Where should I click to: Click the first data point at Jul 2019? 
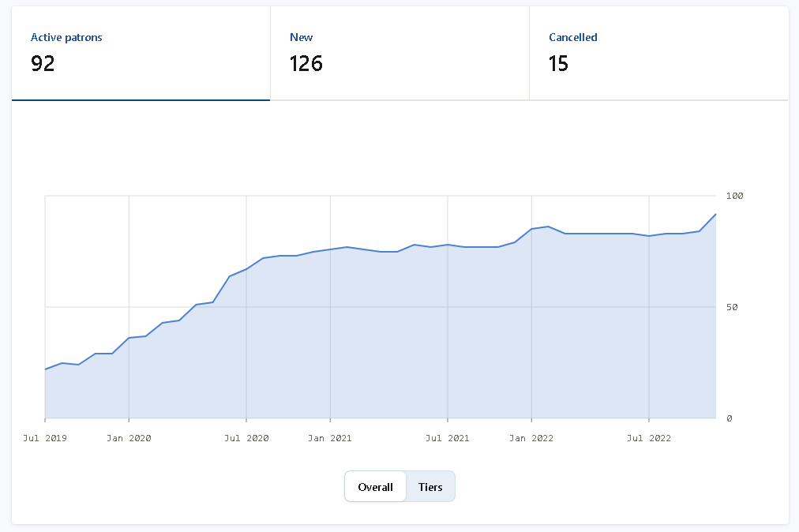click(46, 369)
